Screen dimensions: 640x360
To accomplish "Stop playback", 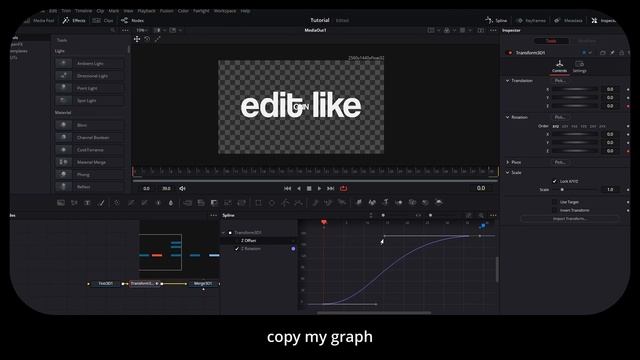I will tap(309, 188).
